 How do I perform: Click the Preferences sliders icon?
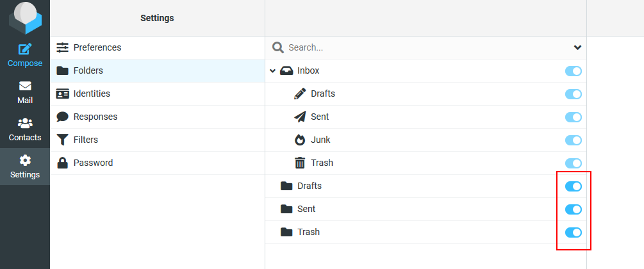coord(62,47)
